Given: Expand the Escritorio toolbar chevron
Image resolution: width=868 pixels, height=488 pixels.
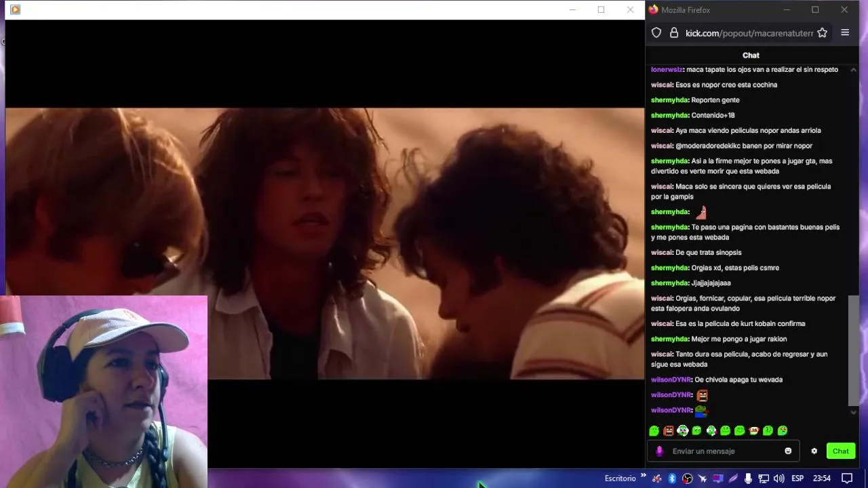Looking at the screenshot, I should (x=644, y=477).
